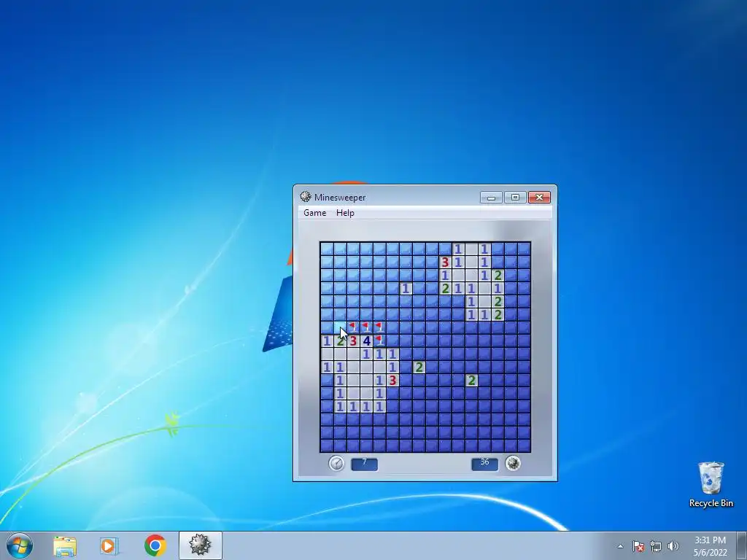Click the volume speaker tray icon
The width and height of the screenshot is (747, 560).
tap(673, 546)
